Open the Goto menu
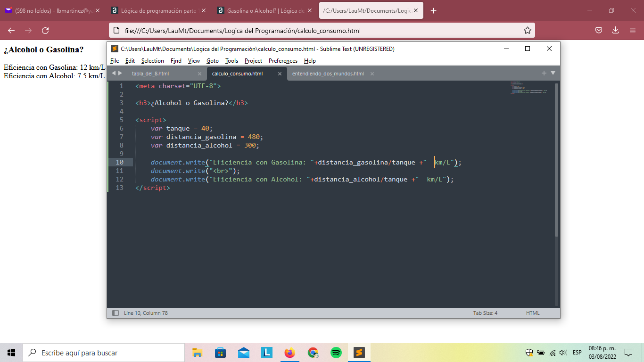Viewport: 644px width, 362px height. click(x=213, y=61)
